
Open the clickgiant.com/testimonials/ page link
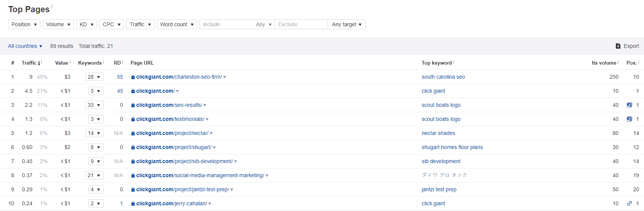click(171, 119)
